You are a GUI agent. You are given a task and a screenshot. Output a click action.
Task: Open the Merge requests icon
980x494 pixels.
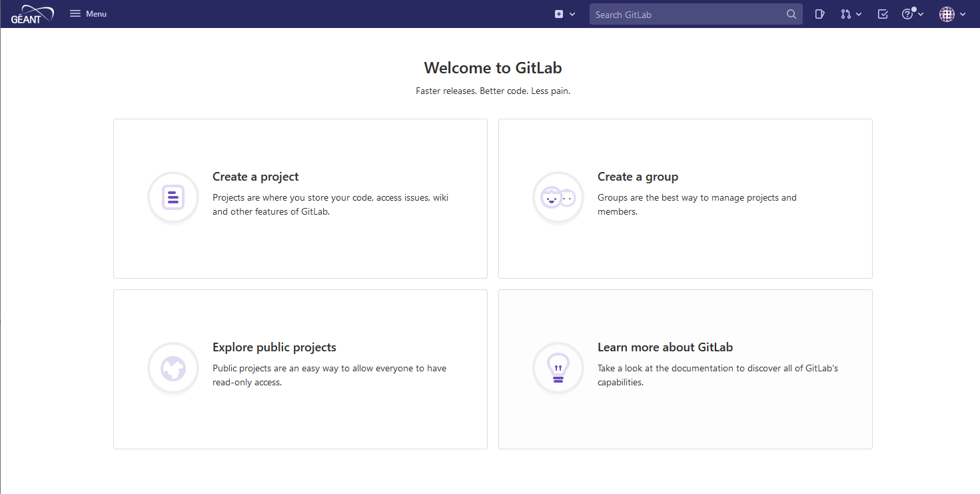[845, 14]
